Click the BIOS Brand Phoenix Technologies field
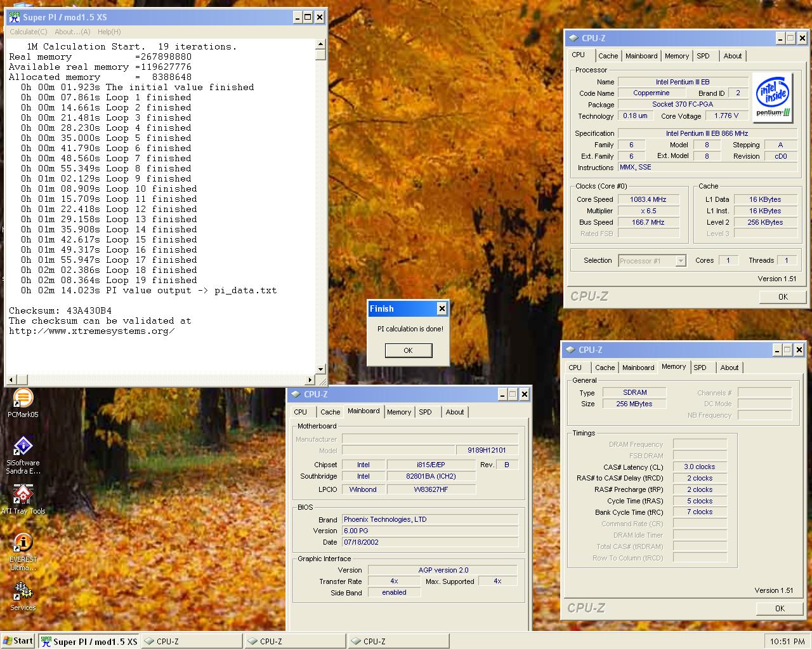 click(430, 519)
